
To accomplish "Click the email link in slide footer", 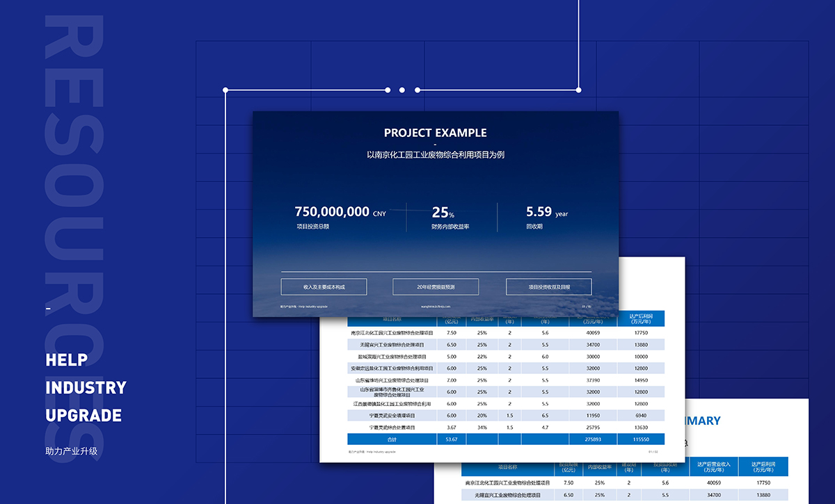I will click(x=436, y=306).
